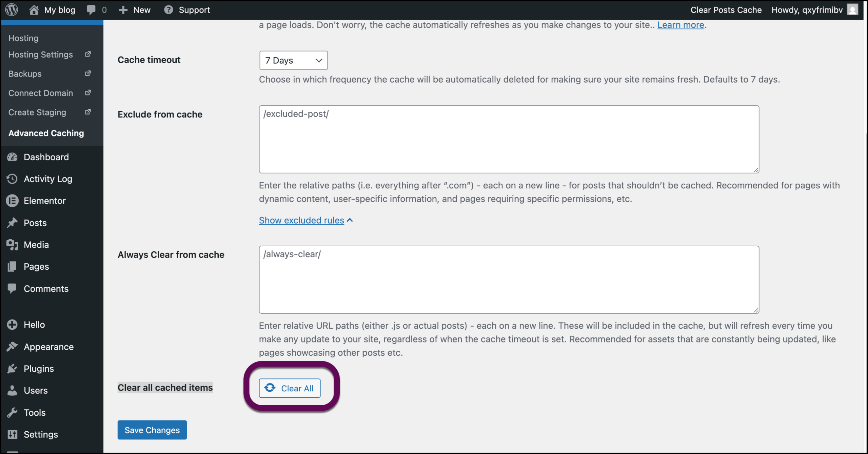
Task: Click Clear Posts Cache in admin bar
Action: click(726, 10)
